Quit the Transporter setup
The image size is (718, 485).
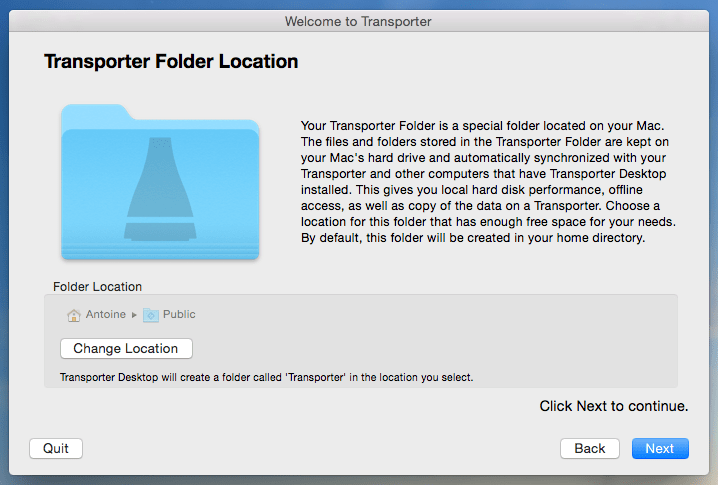tap(56, 448)
